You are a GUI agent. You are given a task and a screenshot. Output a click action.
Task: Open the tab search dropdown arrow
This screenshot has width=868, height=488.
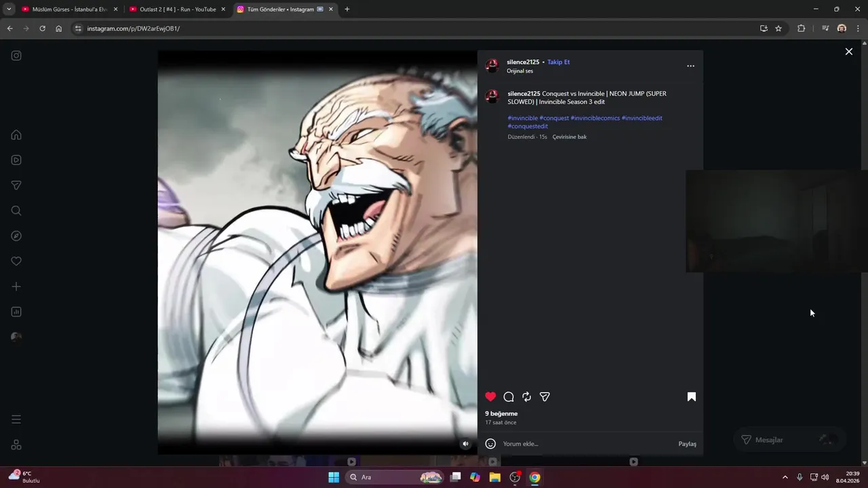(x=9, y=9)
